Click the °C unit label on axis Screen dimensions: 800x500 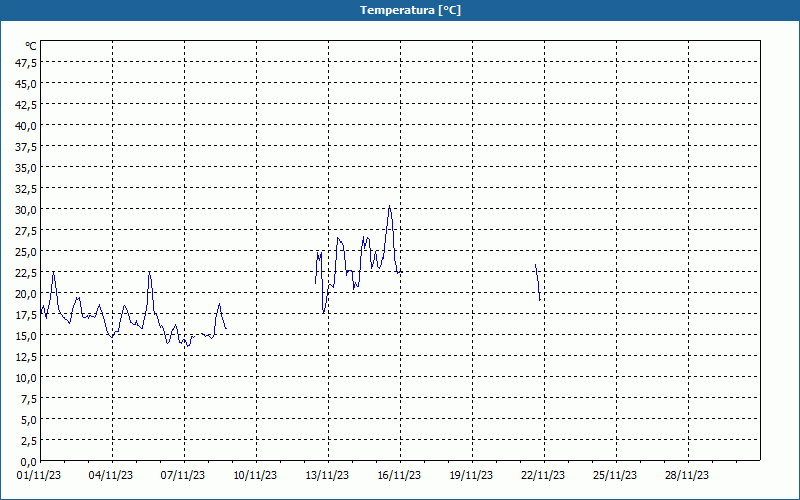point(31,46)
